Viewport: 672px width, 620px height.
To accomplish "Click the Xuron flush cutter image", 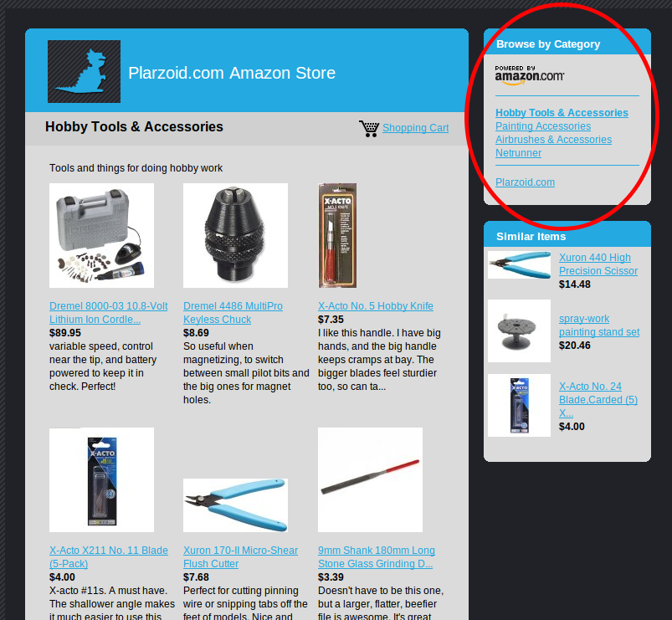I will pos(235,505).
